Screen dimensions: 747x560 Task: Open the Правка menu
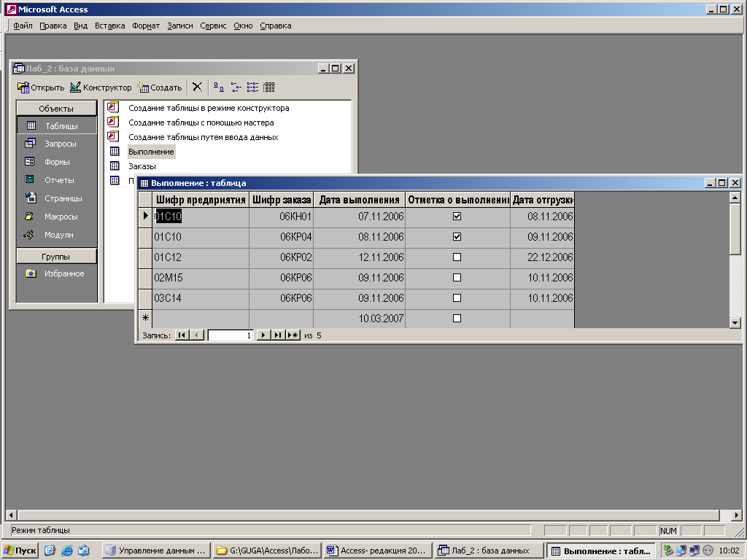click(x=53, y=26)
